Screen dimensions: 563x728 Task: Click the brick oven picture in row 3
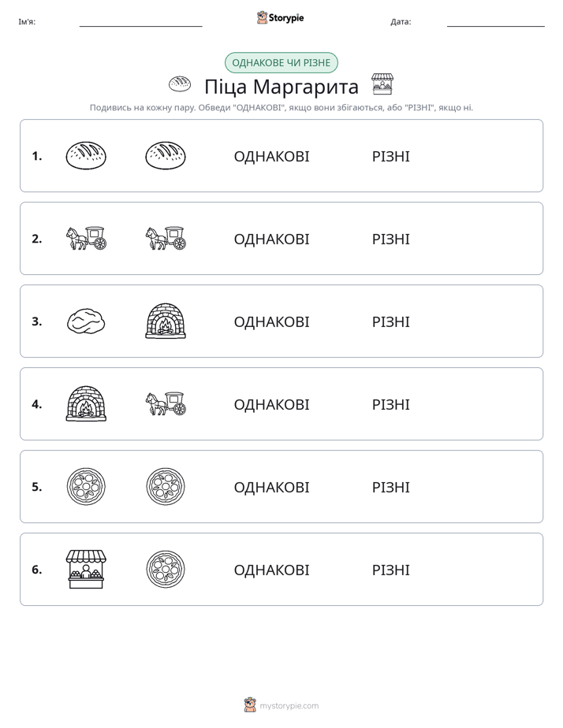coord(166,321)
